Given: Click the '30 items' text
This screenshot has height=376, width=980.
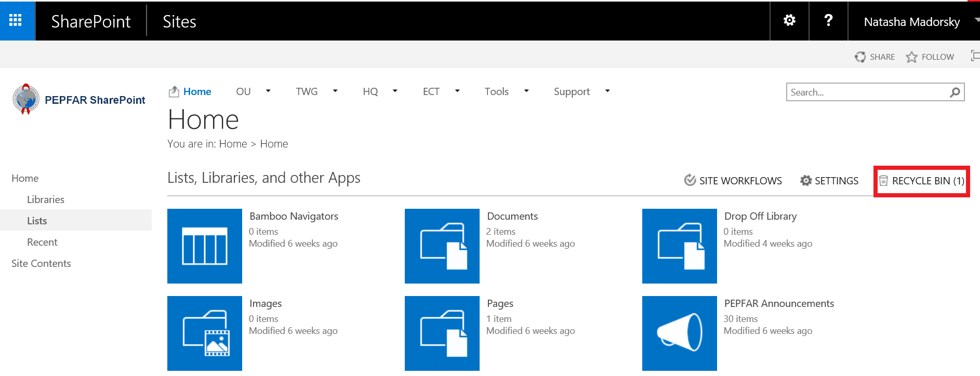Looking at the screenshot, I should pos(740,319).
